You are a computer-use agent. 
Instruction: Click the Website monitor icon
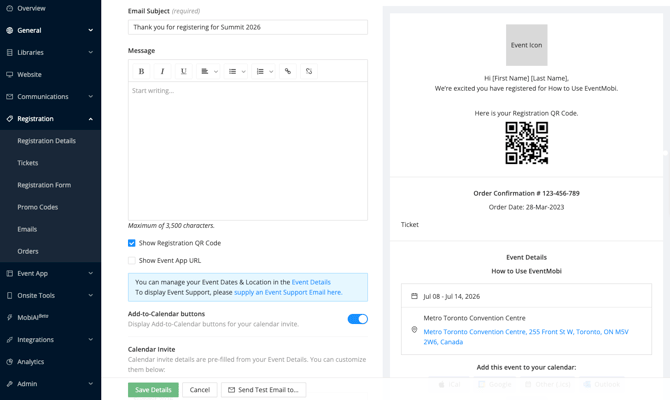click(10, 74)
